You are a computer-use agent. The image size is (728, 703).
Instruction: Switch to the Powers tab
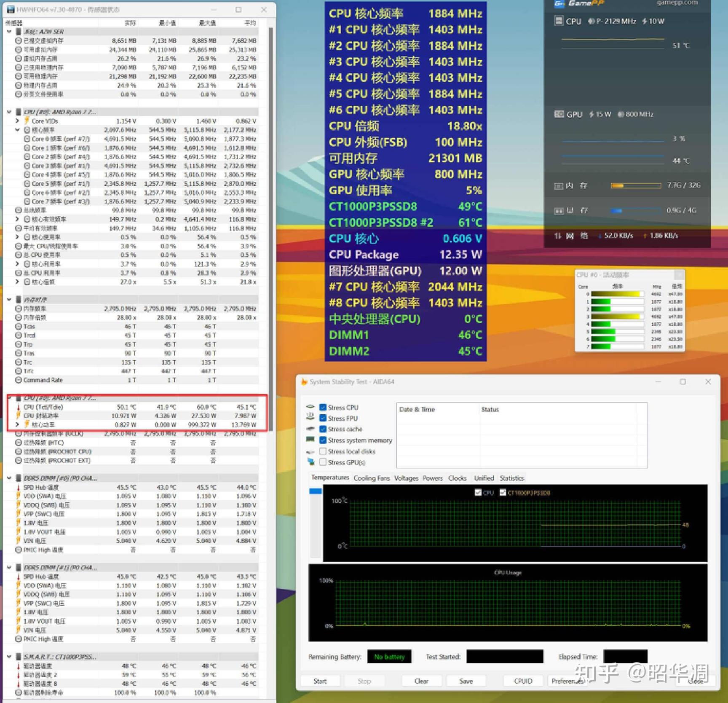433,478
